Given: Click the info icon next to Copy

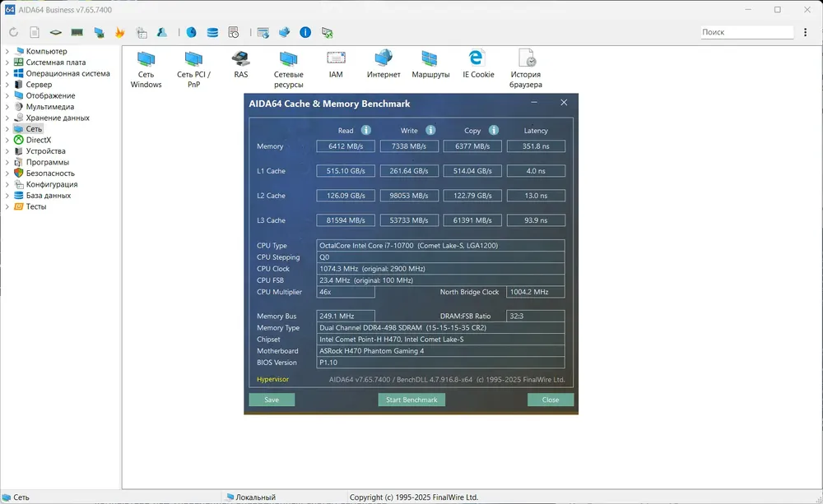Looking at the screenshot, I should [x=493, y=130].
